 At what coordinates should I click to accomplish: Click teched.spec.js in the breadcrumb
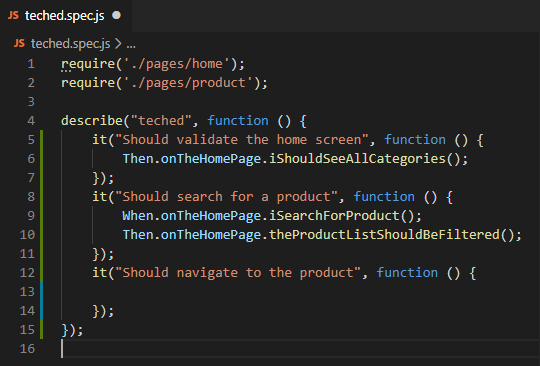(71, 44)
